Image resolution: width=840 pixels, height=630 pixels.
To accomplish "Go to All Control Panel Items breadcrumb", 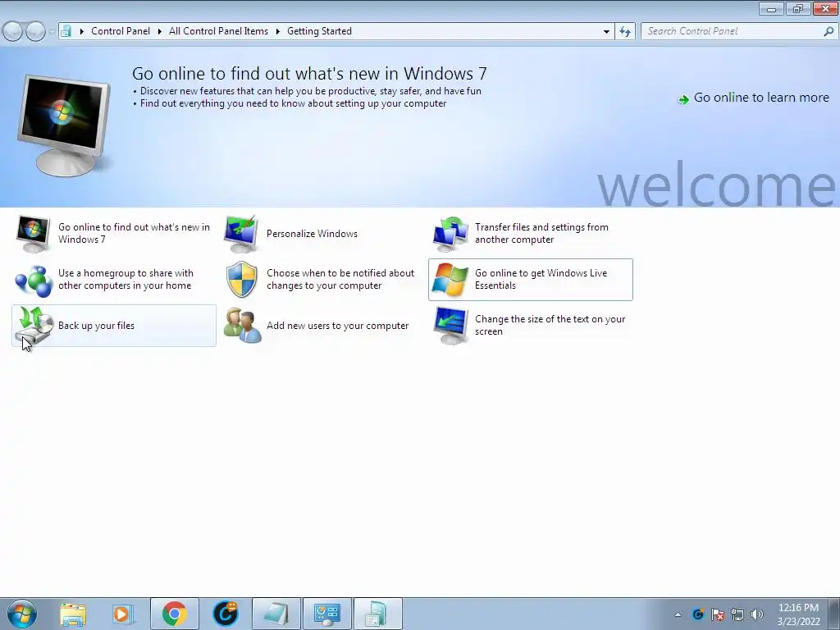I will coord(218,31).
